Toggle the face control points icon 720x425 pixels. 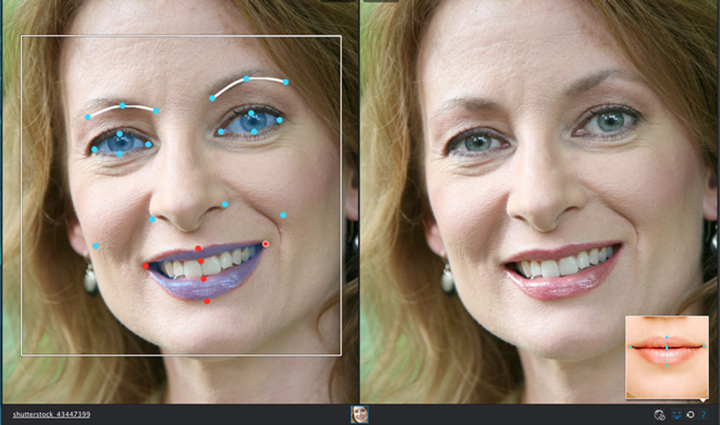click(x=675, y=414)
